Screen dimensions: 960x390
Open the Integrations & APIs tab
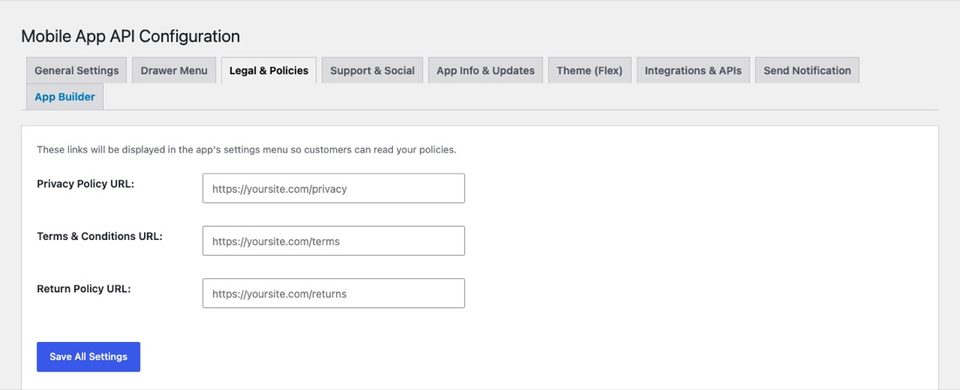coord(693,70)
